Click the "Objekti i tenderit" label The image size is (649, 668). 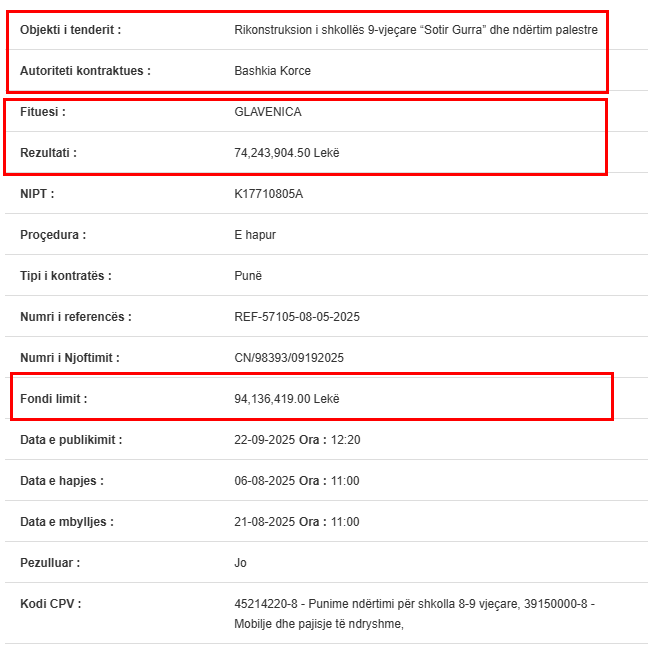70,30
